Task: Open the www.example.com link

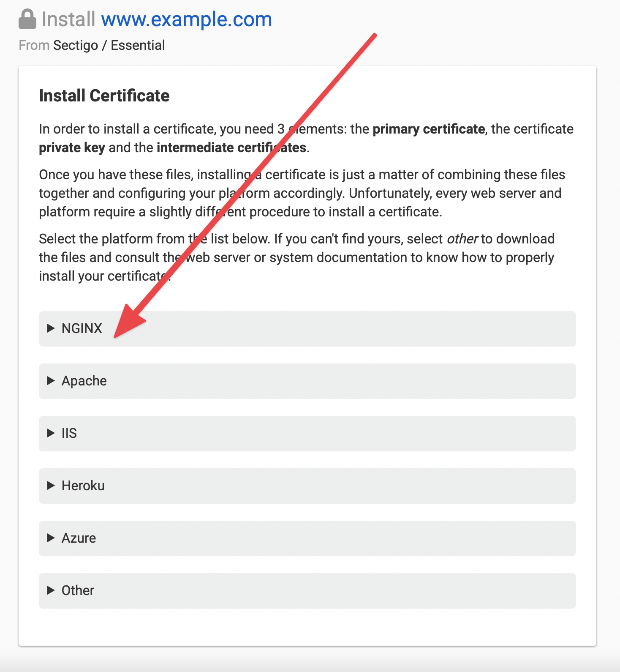Action: pos(187,19)
